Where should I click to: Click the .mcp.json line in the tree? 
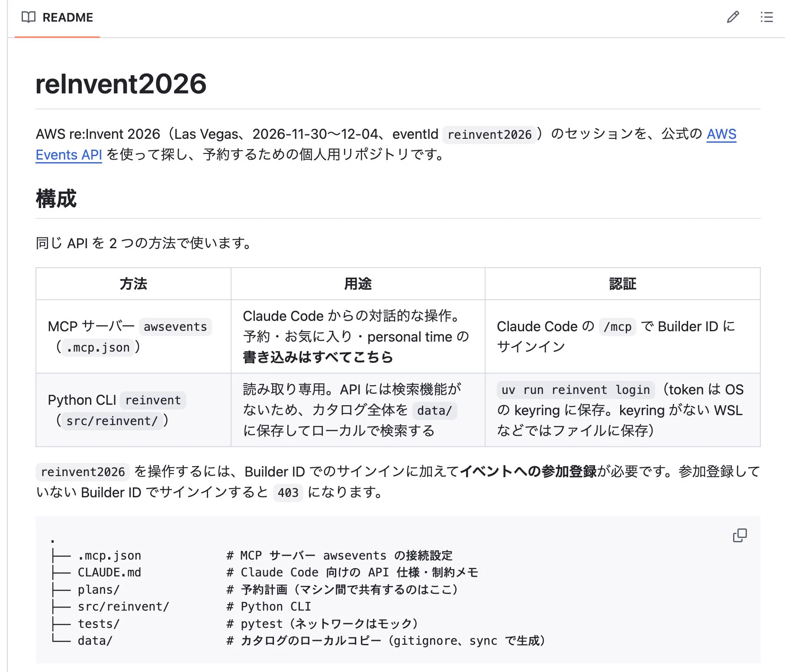pyautogui.click(x=252, y=555)
